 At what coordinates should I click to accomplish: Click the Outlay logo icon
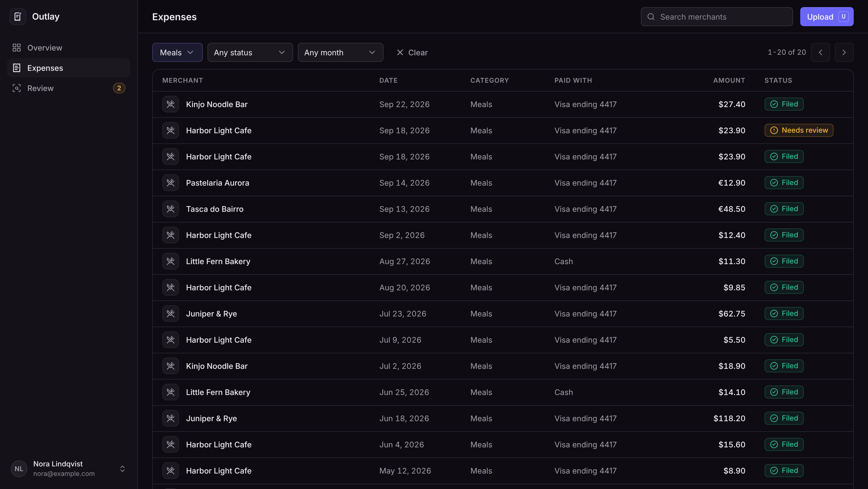tap(18, 17)
